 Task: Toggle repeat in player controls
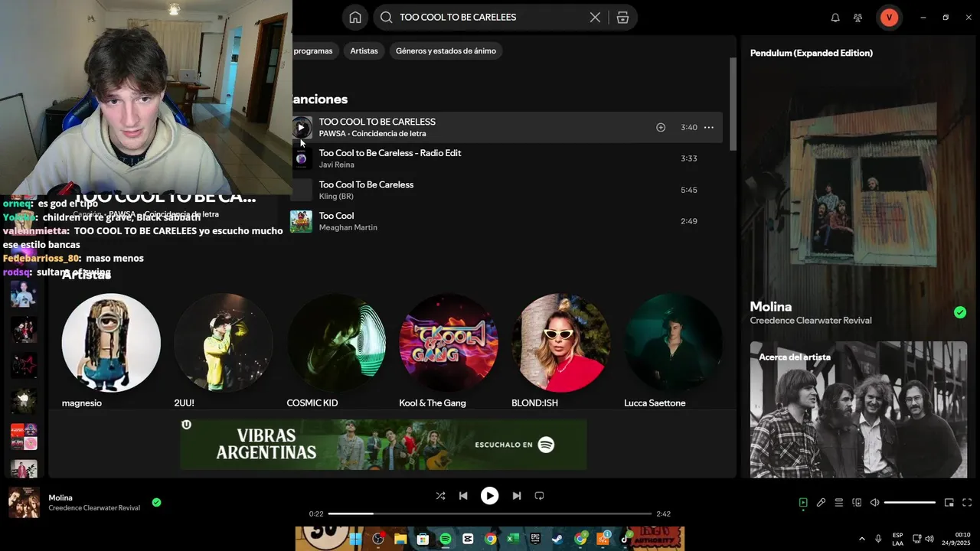pos(539,496)
